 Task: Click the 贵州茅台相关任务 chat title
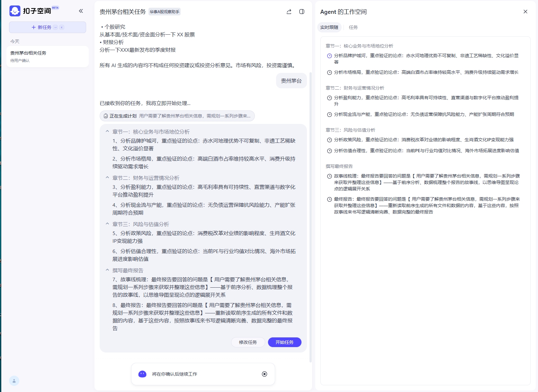click(123, 12)
